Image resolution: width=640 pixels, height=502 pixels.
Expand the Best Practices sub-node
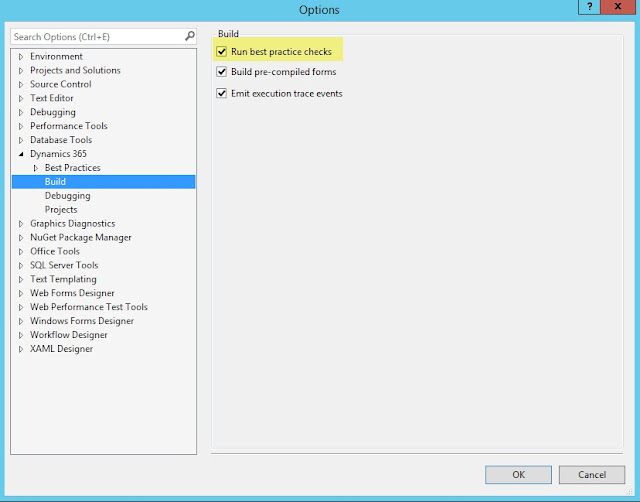(x=36, y=168)
